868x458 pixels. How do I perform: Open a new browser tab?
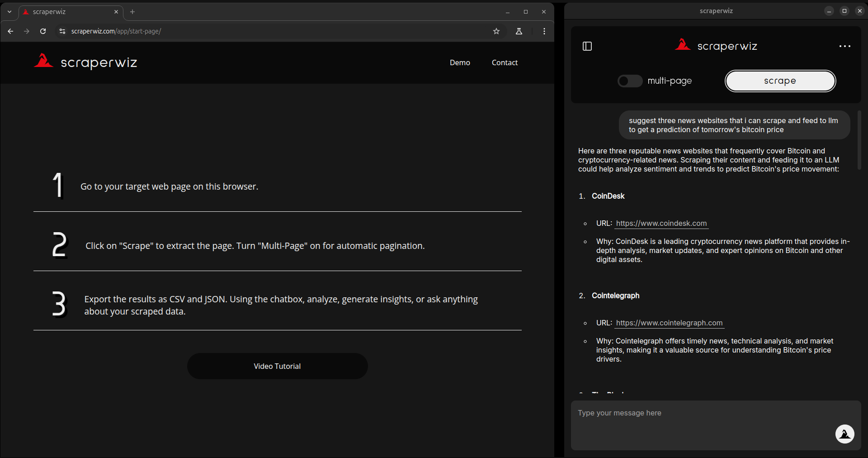pyautogui.click(x=132, y=12)
